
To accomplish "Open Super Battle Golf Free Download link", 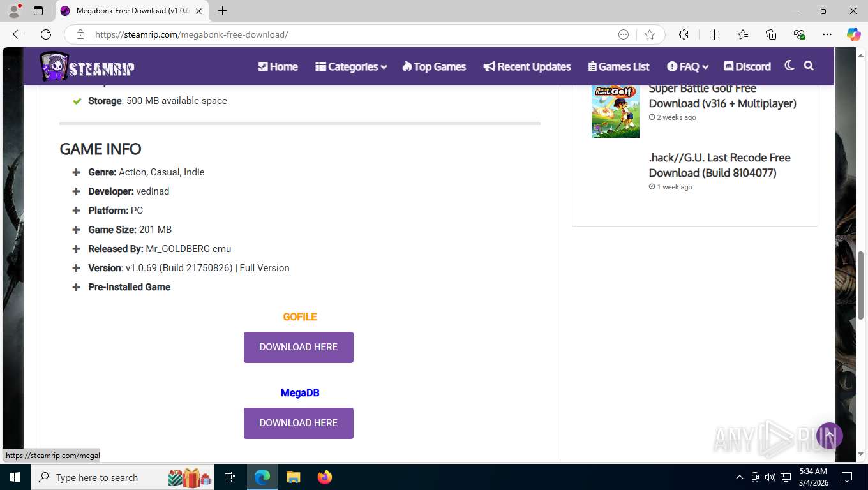I will click(722, 96).
